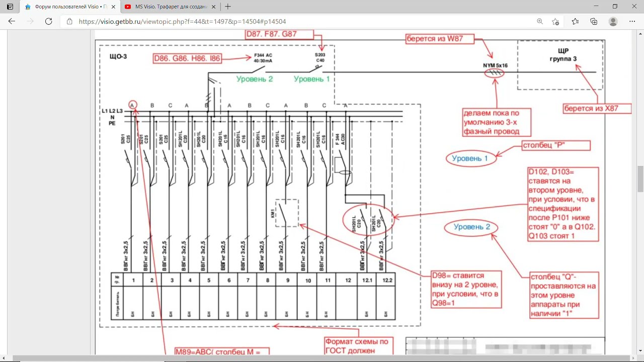Click the ЩО-3 panel label in diagram

(x=118, y=56)
